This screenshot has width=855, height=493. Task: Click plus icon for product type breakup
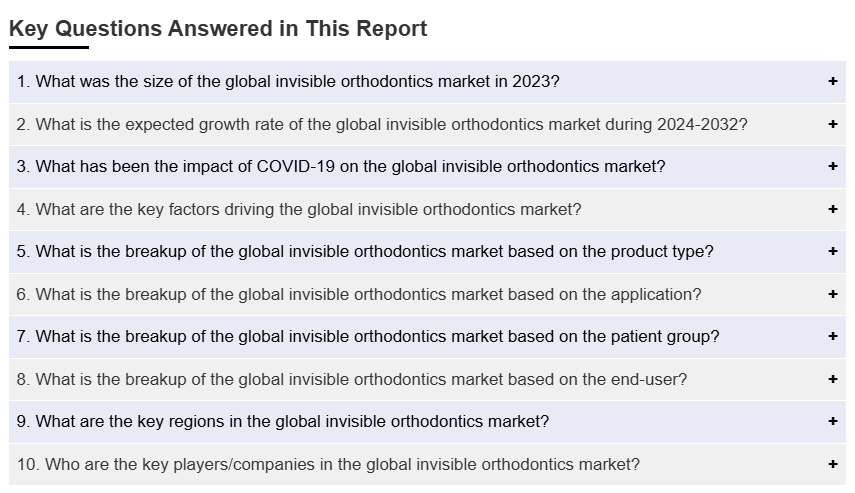tap(832, 252)
